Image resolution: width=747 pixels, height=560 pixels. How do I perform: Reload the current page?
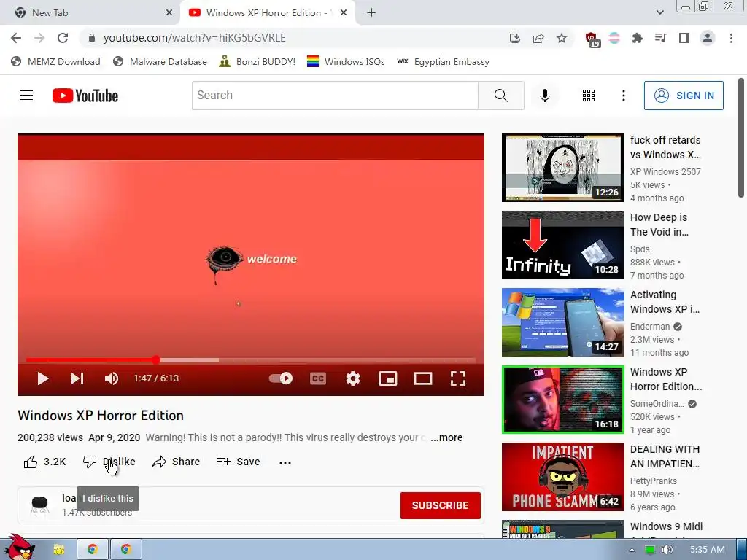coord(63,38)
